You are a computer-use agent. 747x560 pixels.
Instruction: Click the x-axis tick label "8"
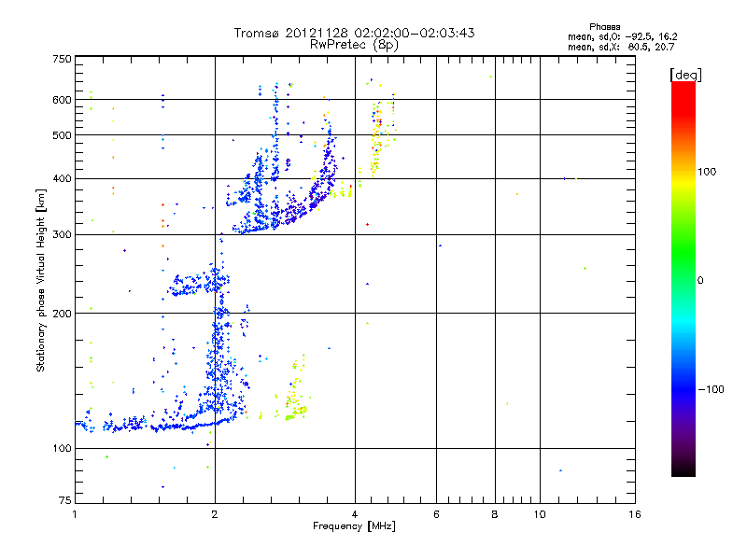click(495, 514)
